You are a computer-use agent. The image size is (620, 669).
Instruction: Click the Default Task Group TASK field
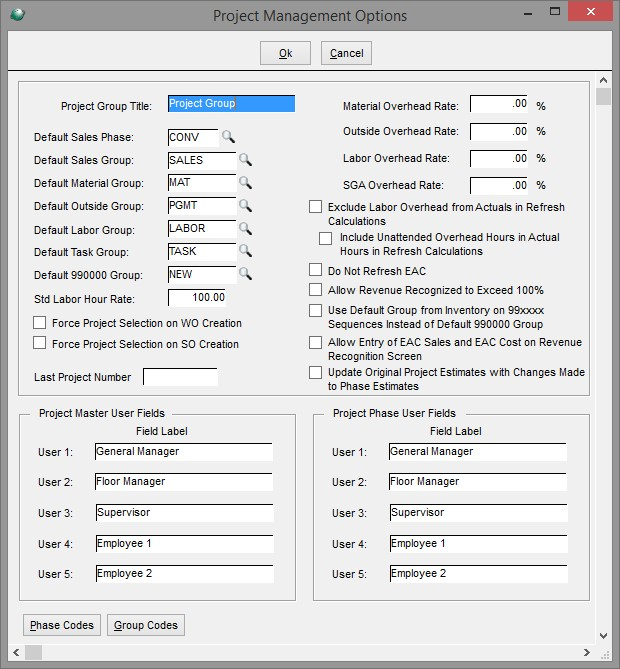click(x=202, y=252)
